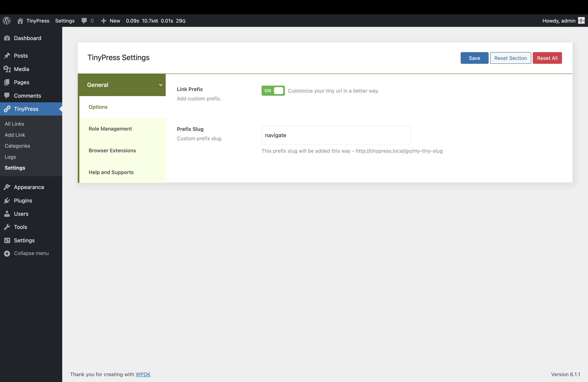Open the Dashboard gauge icon
This screenshot has height=382, width=588.
[7, 38]
